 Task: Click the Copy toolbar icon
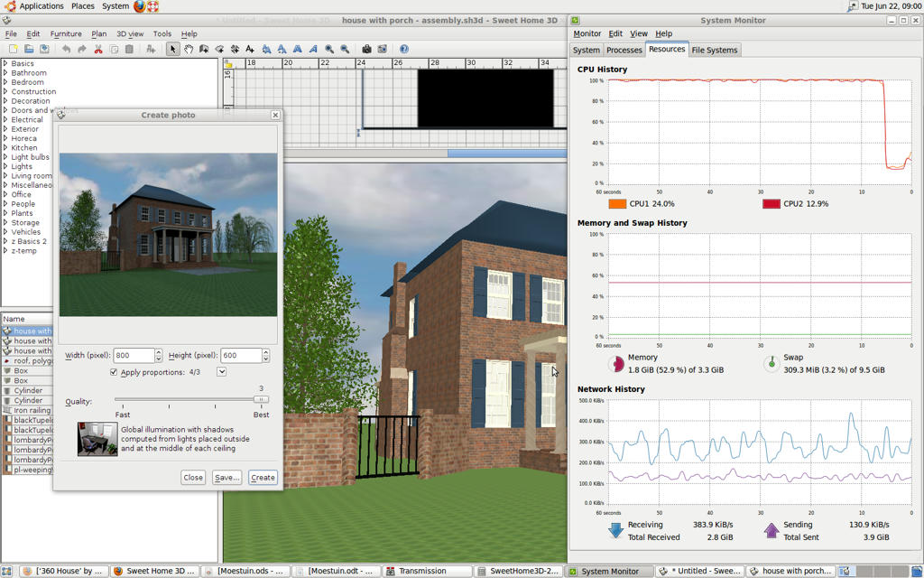(115, 49)
